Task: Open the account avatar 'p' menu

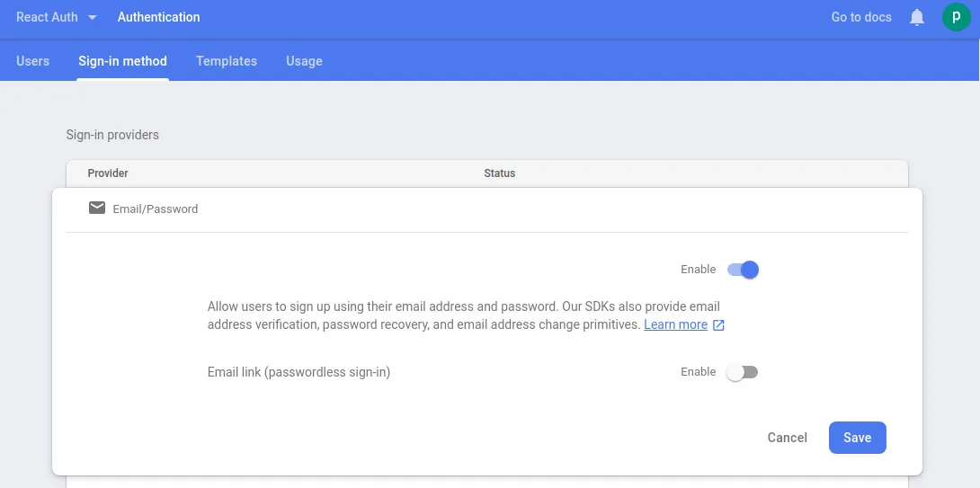Action: [956, 17]
